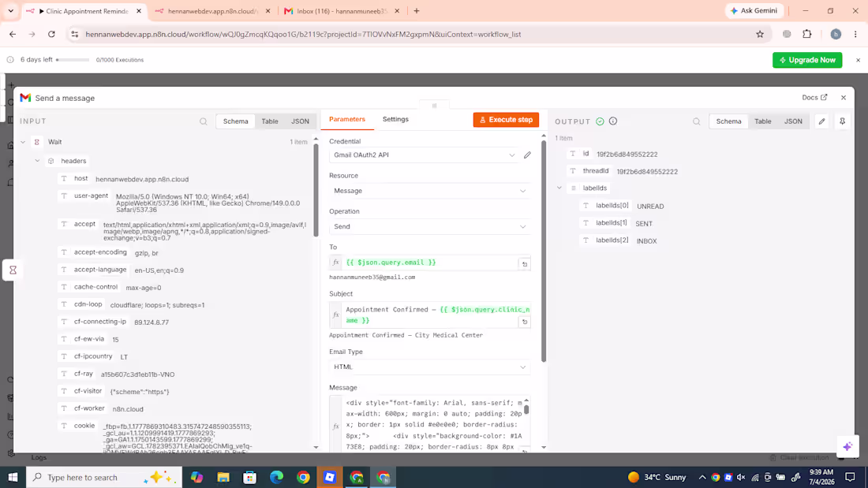Open Chrome extensions menu

tap(807, 35)
